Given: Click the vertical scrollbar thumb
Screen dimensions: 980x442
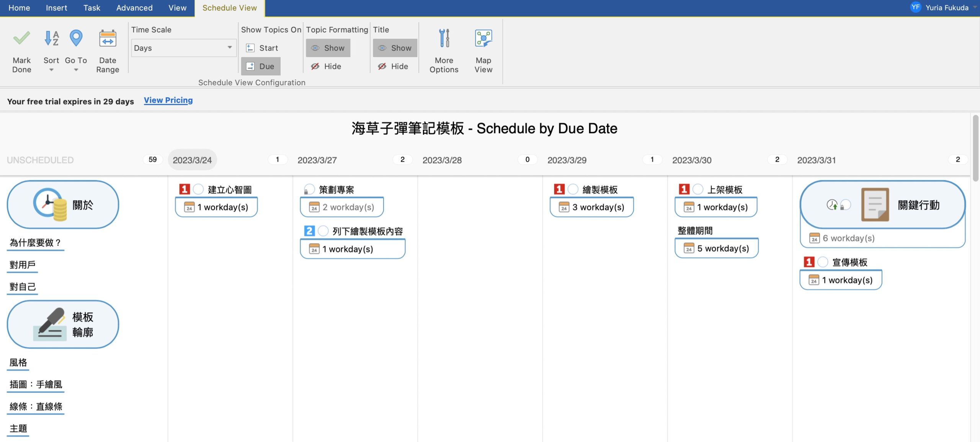Looking at the screenshot, I should pyautogui.click(x=975, y=148).
